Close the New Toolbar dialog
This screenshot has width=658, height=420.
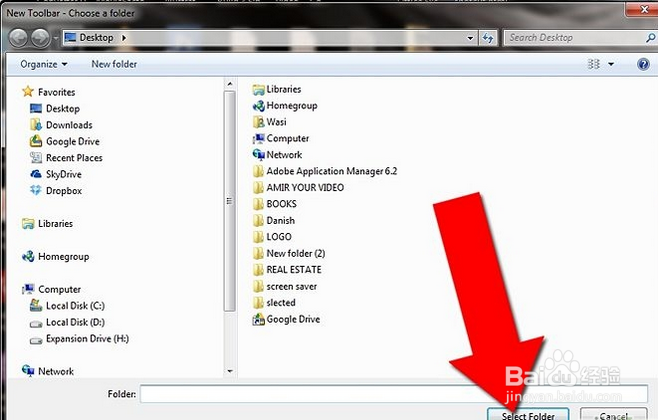pos(642,9)
